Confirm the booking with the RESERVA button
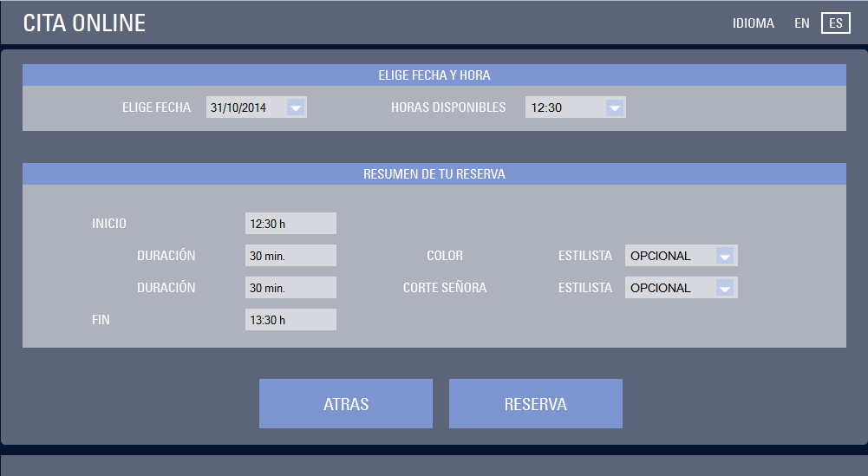 [x=535, y=404]
